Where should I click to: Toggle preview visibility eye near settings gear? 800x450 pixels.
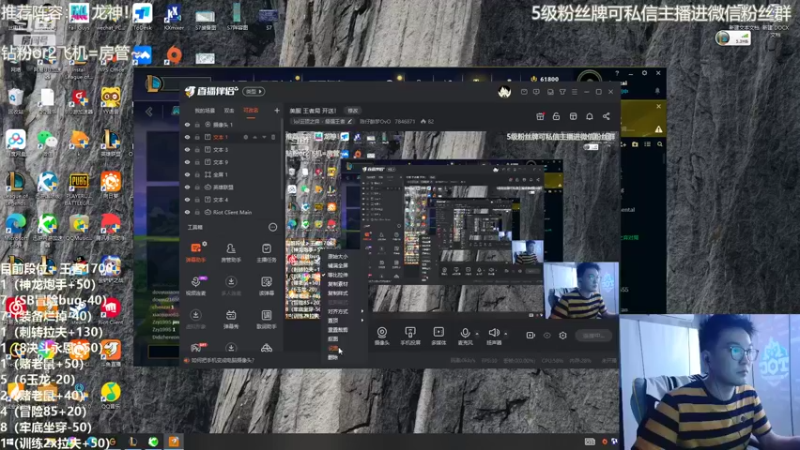[547, 335]
